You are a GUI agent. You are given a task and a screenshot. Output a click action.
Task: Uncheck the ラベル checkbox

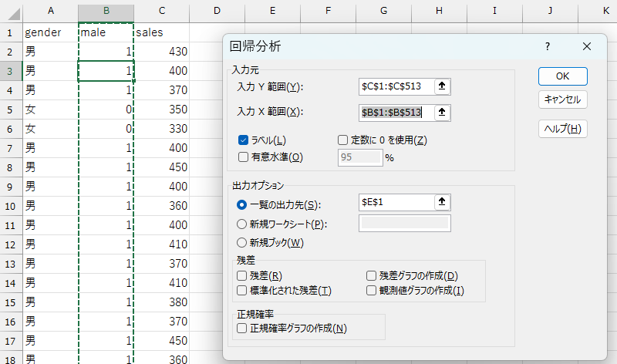(x=244, y=140)
